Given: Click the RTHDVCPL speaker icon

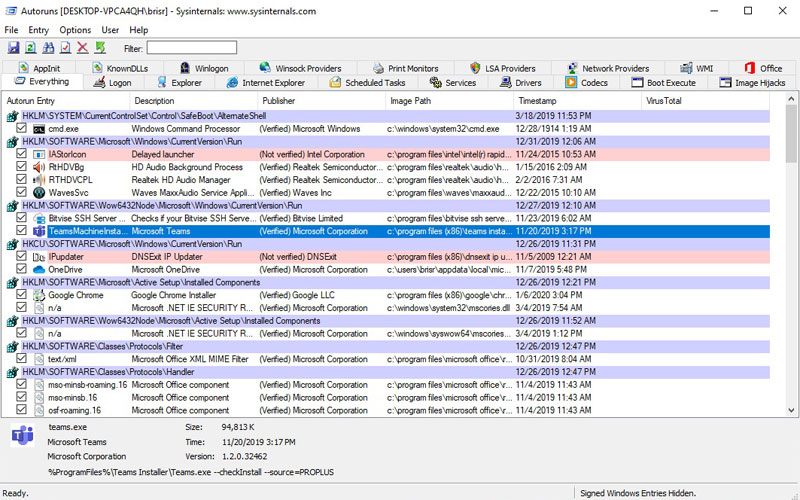Looking at the screenshot, I should tap(39, 180).
